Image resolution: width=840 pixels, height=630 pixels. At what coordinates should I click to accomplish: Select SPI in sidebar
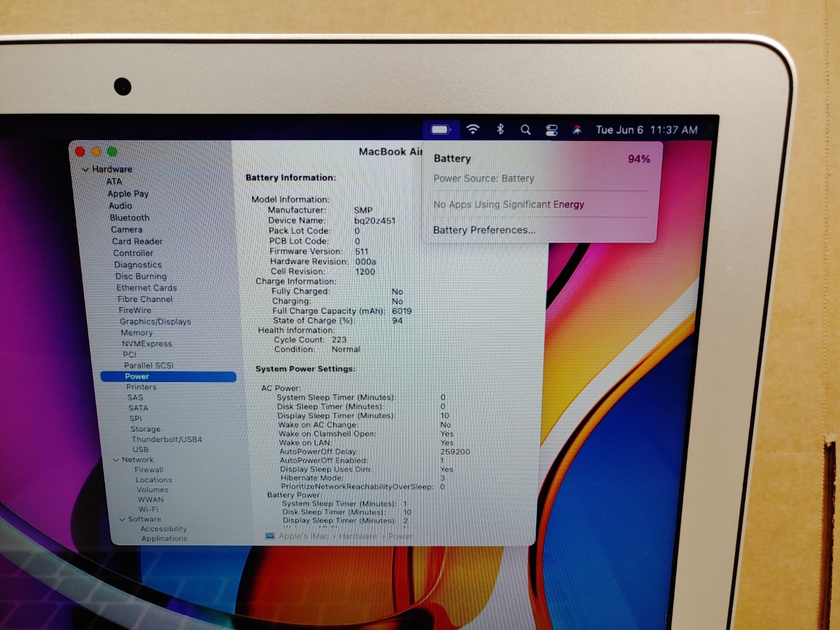pyautogui.click(x=135, y=419)
